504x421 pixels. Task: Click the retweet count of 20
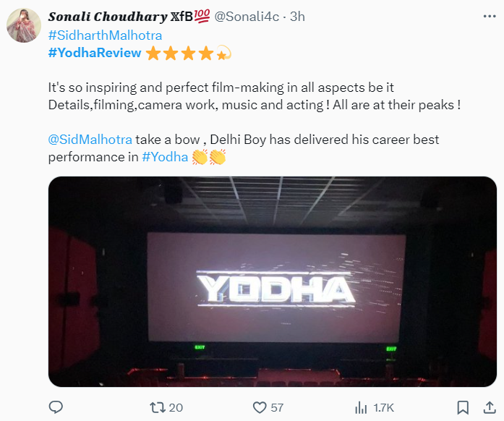tap(175, 407)
